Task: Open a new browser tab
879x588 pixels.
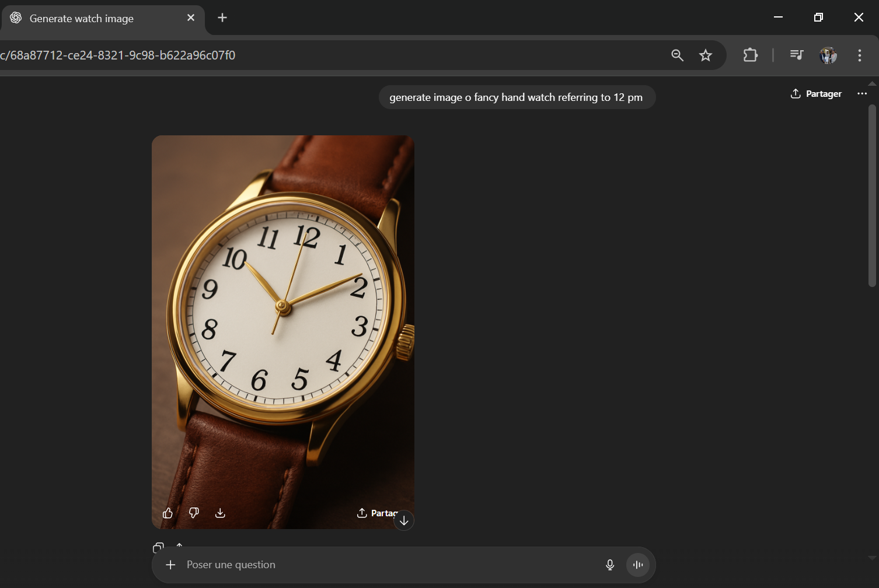Action: coord(222,18)
